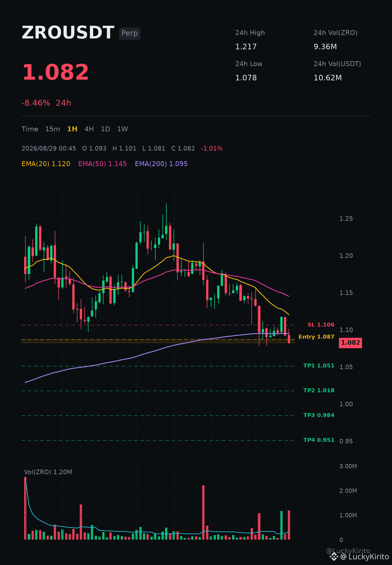Click the SL 1.106 stop-loss label
The width and height of the screenshot is (392, 565).
pyautogui.click(x=321, y=325)
